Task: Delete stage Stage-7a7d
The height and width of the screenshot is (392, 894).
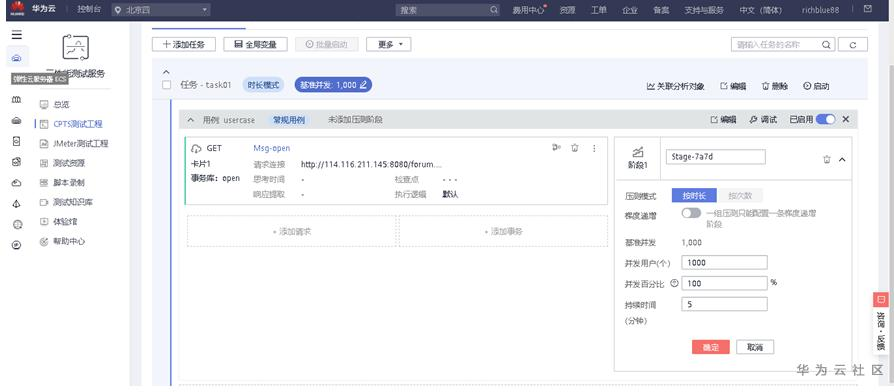Action: pyautogui.click(x=827, y=160)
